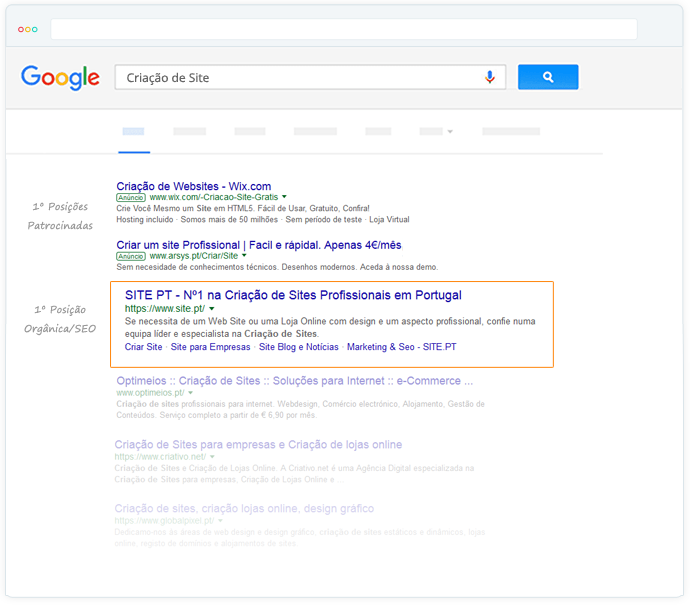This screenshot has width=690, height=612.
Task: Expand arrow beside www.optimeios.pt/
Action: pos(191,392)
